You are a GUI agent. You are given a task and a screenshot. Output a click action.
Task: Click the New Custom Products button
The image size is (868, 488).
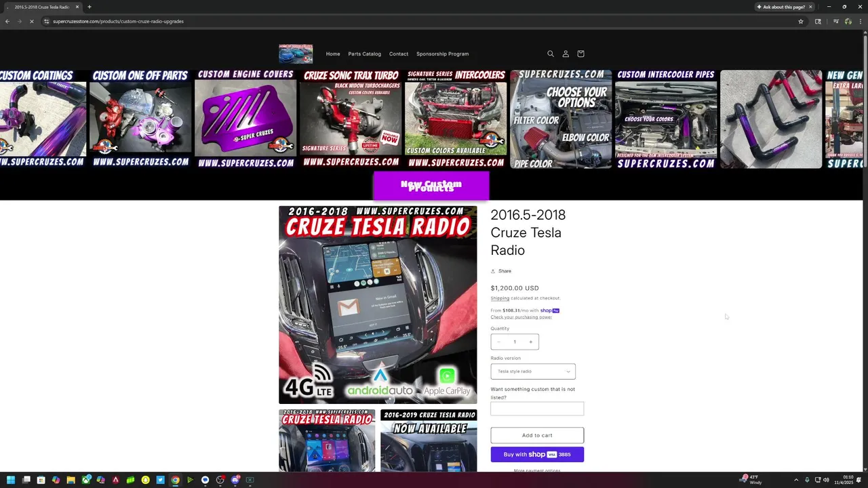(x=431, y=186)
